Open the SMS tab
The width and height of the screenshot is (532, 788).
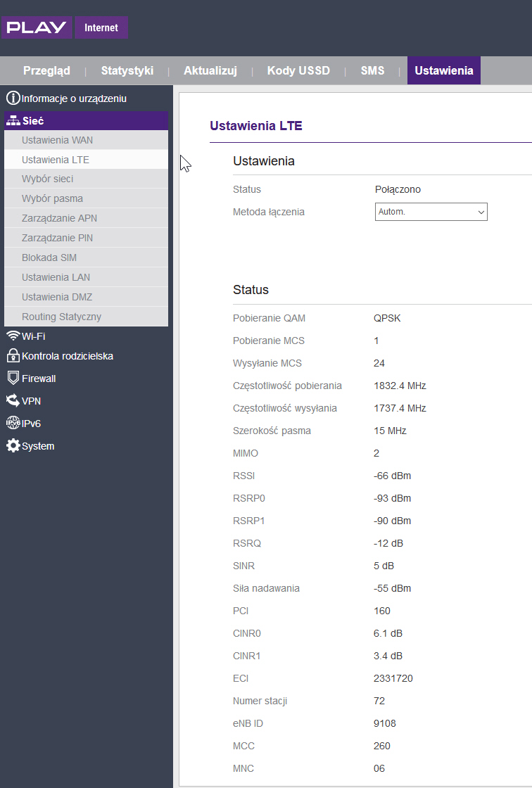pyautogui.click(x=372, y=70)
